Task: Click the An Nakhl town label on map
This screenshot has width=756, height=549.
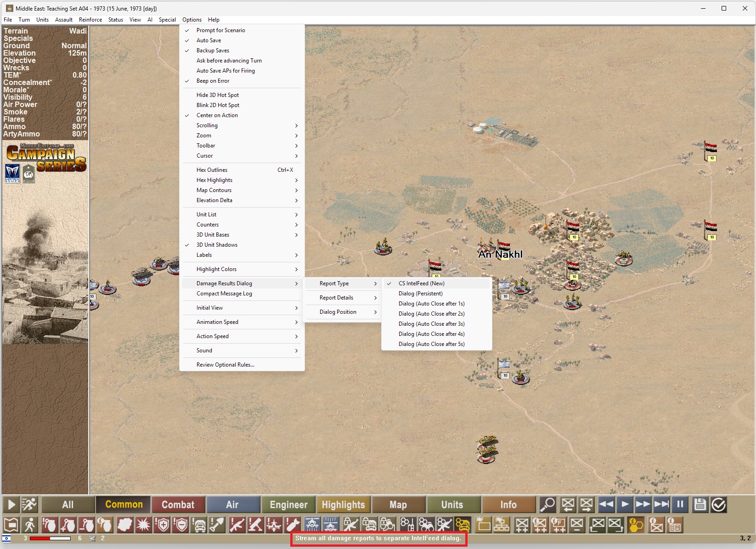Action: [x=500, y=254]
